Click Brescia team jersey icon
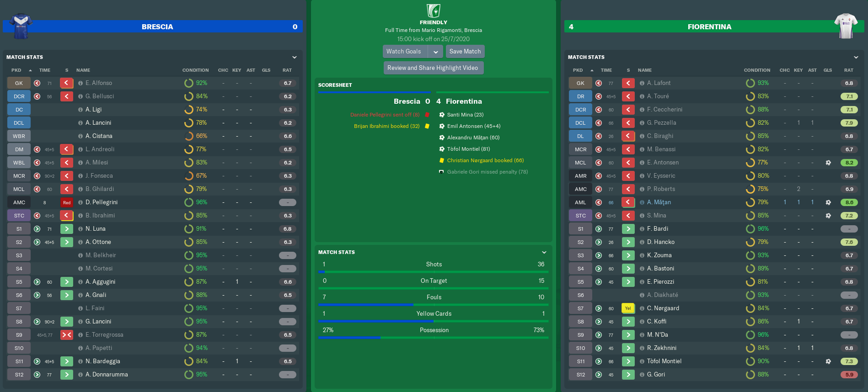 (x=21, y=26)
